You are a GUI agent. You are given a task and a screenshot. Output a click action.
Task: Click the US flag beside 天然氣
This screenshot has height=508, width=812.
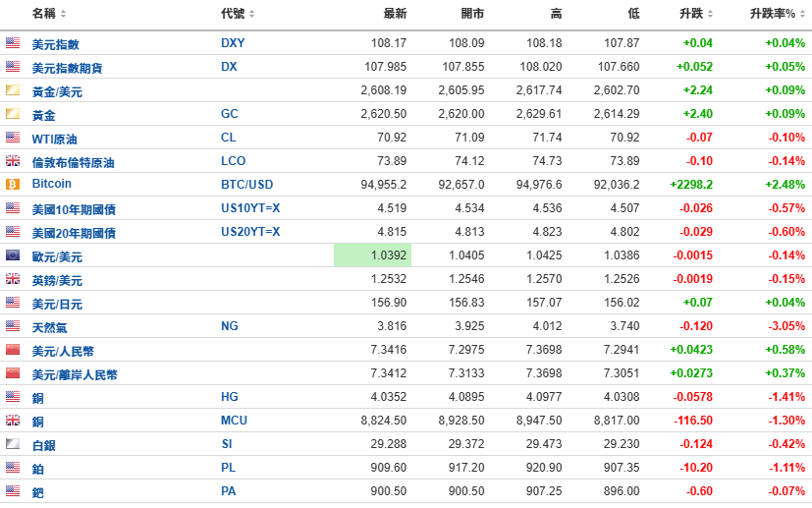(x=13, y=326)
